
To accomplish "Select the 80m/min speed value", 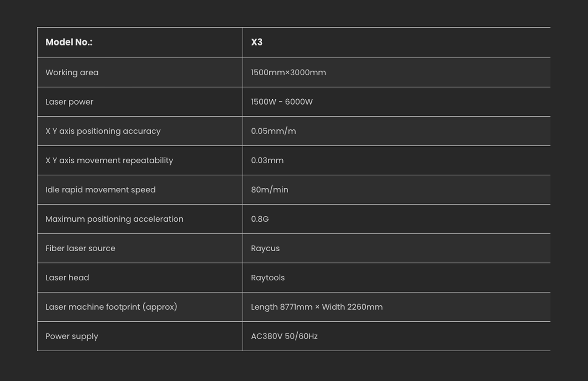I will [270, 189].
